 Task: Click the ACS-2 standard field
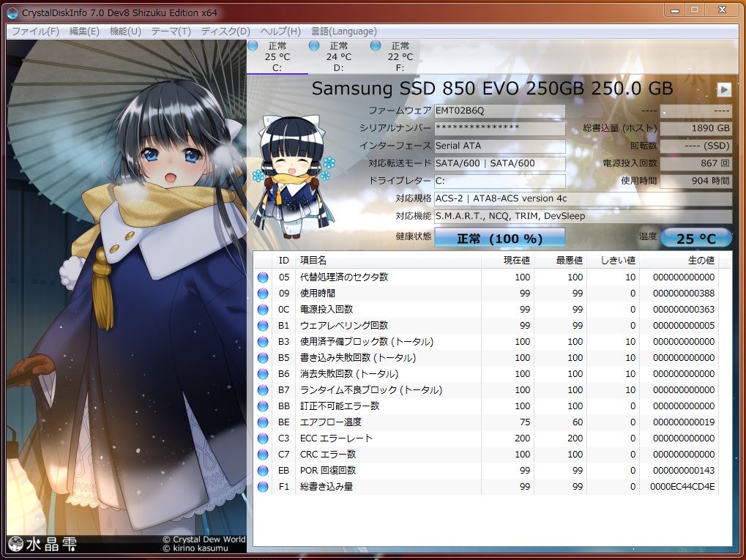coord(583,198)
